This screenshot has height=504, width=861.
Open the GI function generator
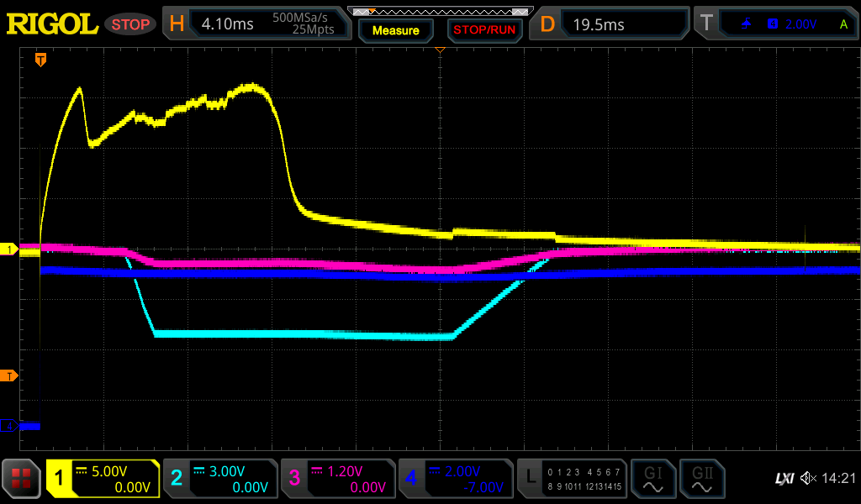652,479
